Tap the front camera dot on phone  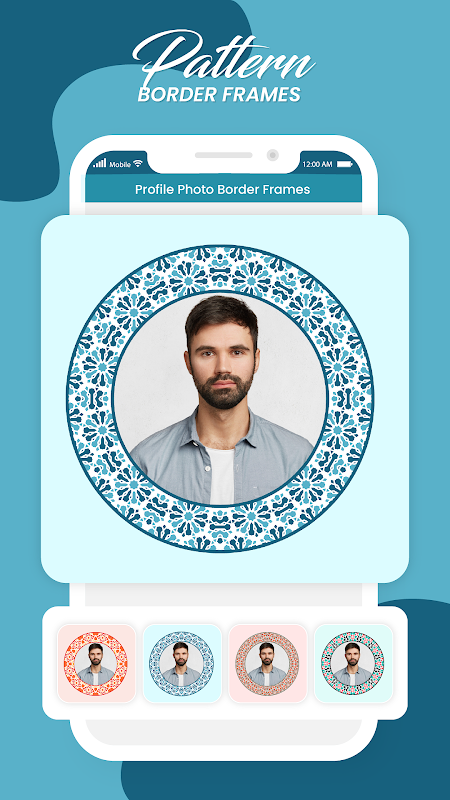click(x=273, y=155)
